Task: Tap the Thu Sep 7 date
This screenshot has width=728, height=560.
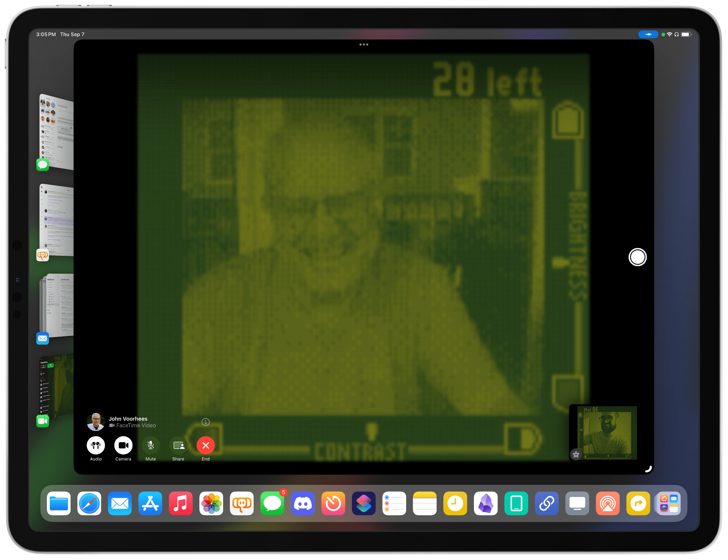Action: [72, 34]
